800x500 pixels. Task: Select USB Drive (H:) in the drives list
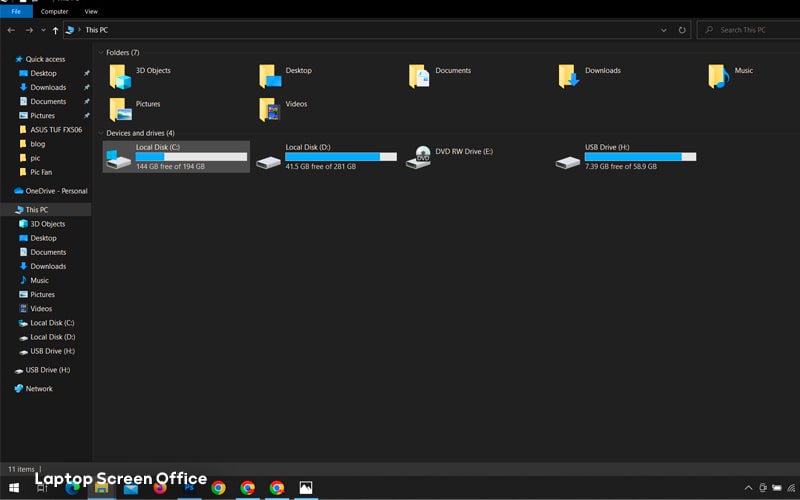(x=626, y=156)
